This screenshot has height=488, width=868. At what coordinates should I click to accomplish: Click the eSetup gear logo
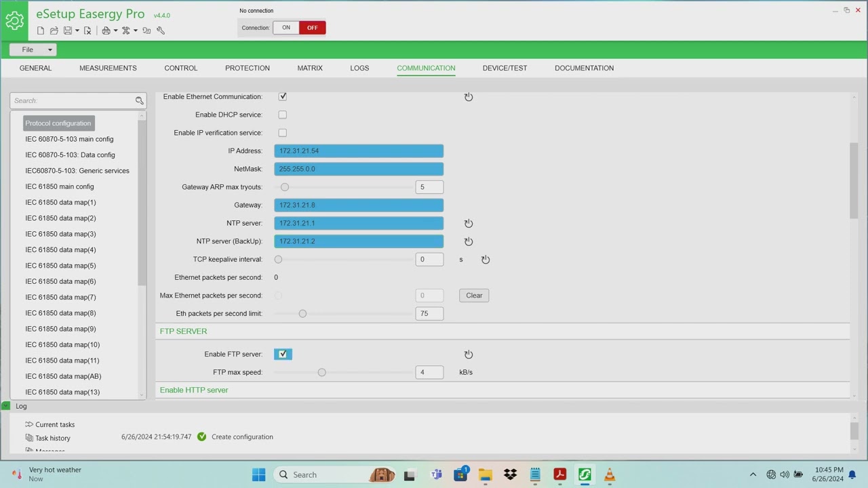pyautogui.click(x=14, y=20)
